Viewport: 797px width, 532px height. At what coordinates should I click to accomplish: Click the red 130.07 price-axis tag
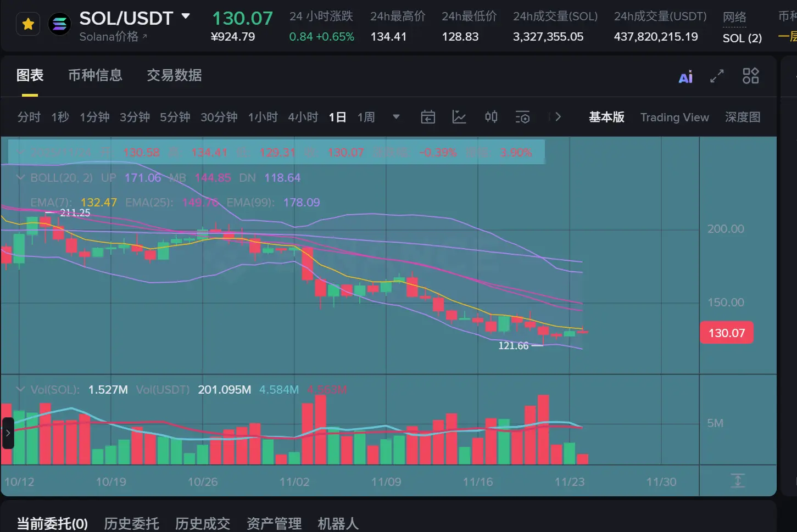point(726,333)
